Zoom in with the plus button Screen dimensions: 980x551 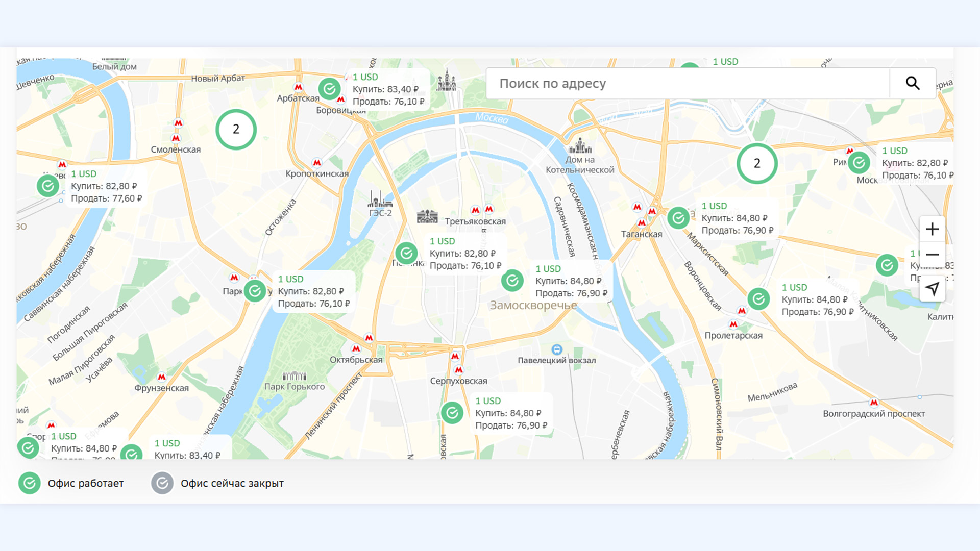(x=932, y=229)
